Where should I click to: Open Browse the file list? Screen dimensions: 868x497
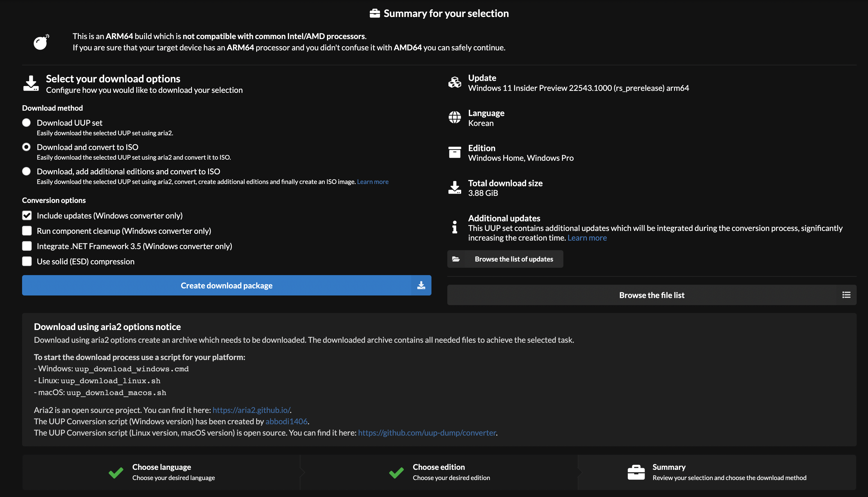tap(652, 295)
